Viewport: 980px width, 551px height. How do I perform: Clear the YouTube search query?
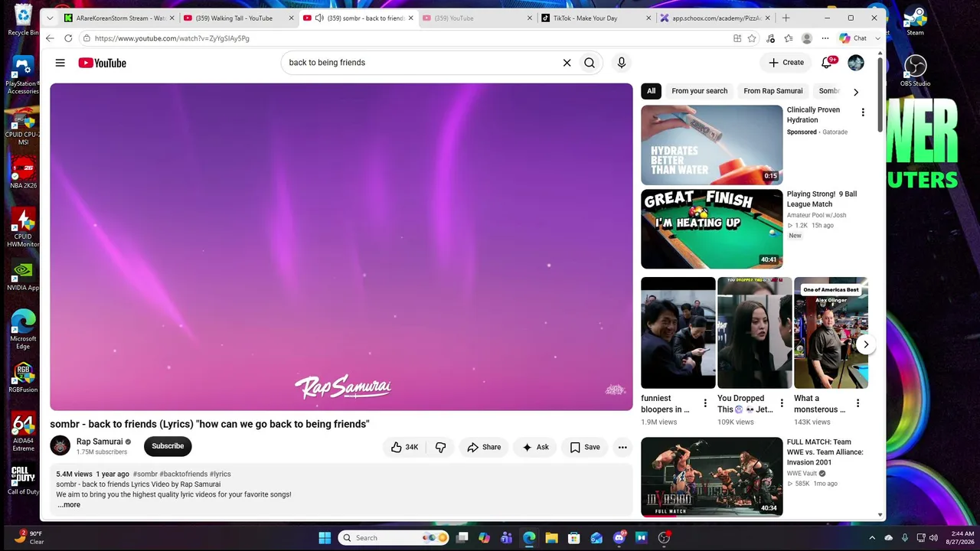pyautogui.click(x=567, y=63)
